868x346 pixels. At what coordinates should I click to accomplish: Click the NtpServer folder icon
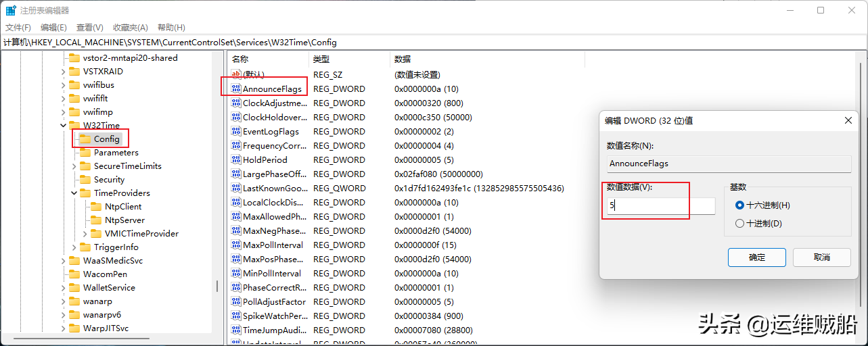[x=95, y=220]
